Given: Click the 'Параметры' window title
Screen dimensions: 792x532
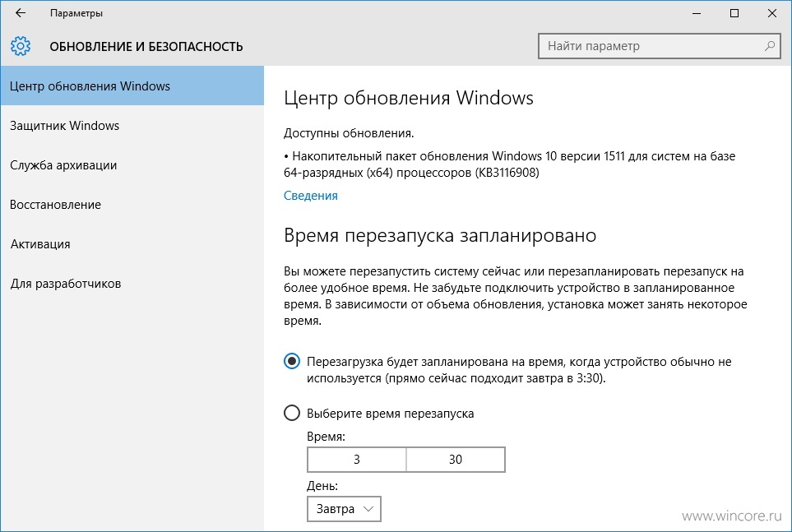Looking at the screenshot, I should [76, 13].
